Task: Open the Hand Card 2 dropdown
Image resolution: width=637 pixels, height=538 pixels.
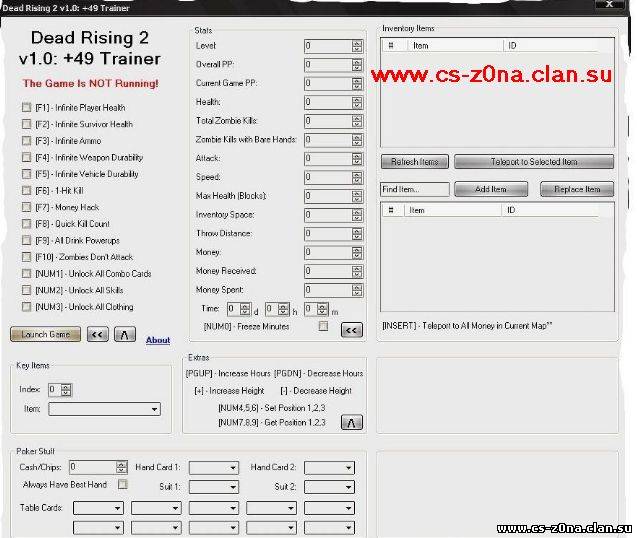Action: 329,468
